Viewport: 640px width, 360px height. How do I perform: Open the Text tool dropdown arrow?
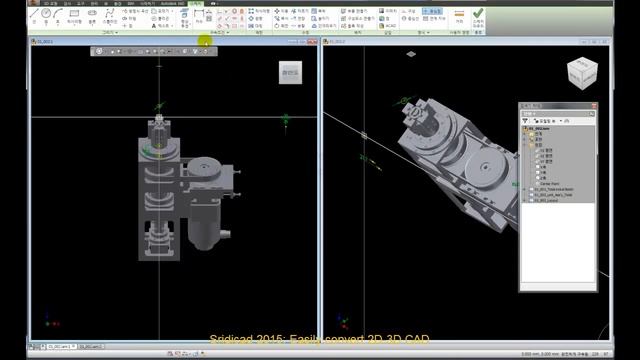click(172, 26)
